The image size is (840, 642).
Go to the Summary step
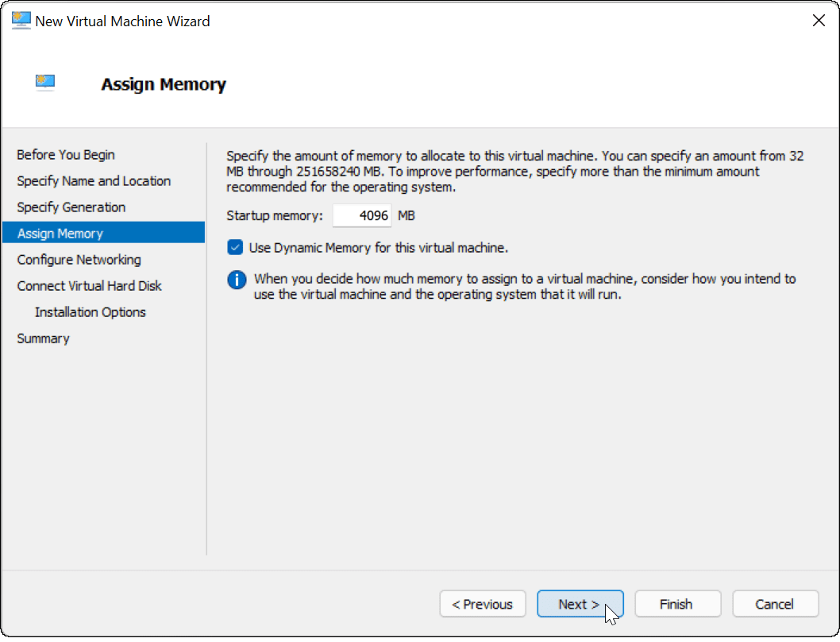pyautogui.click(x=43, y=338)
